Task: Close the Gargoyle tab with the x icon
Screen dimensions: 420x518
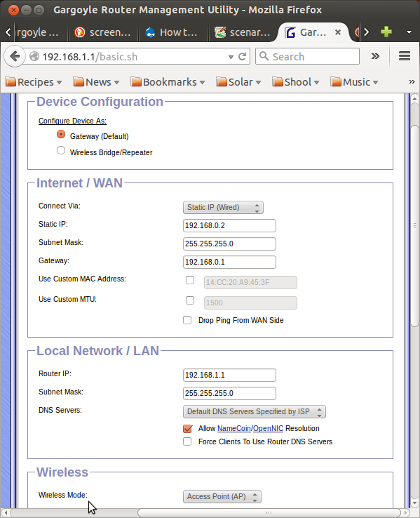Action: 338,32
